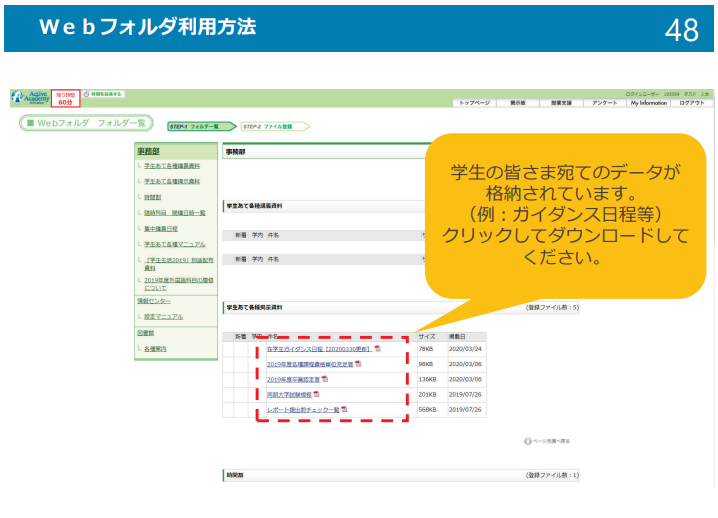
Task: Open 図書館 sidebar heading
Action: point(146,333)
